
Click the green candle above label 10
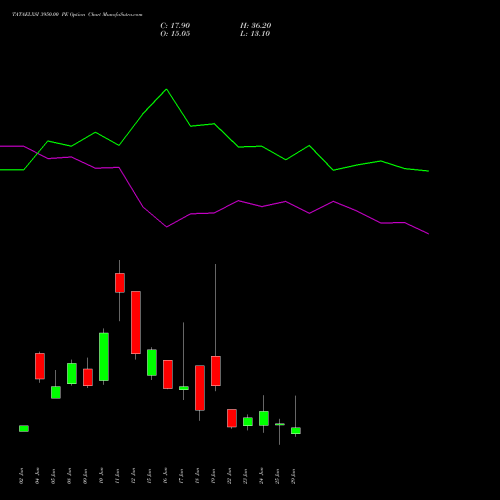[x=104, y=357]
